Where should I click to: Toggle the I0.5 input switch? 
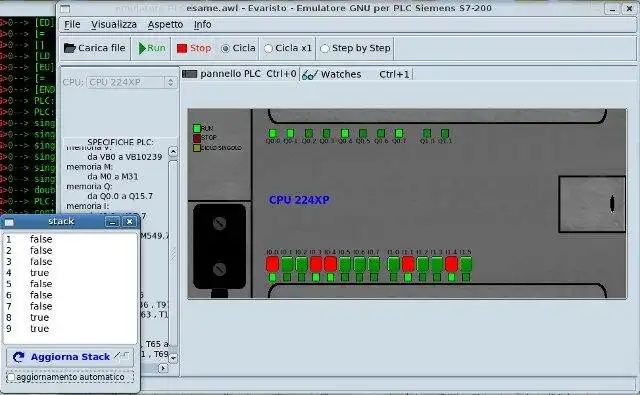pyautogui.click(x=345, y=264)
